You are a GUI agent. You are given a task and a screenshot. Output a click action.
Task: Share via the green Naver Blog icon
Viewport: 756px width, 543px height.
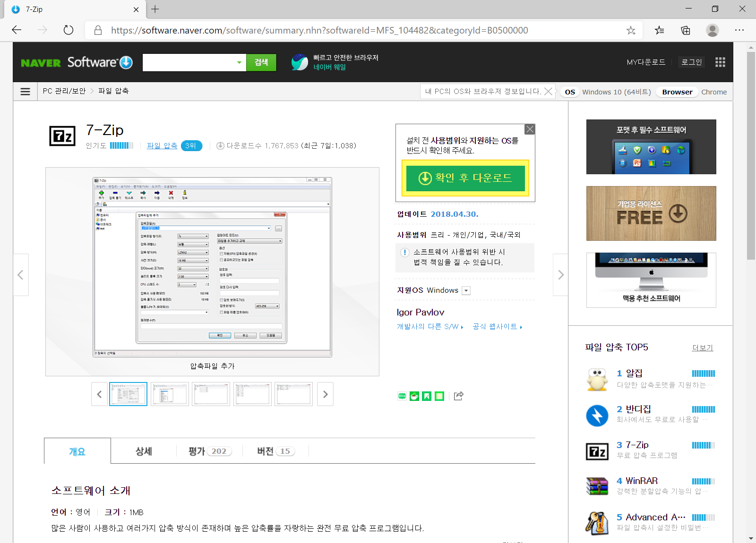tap(402, 396)
